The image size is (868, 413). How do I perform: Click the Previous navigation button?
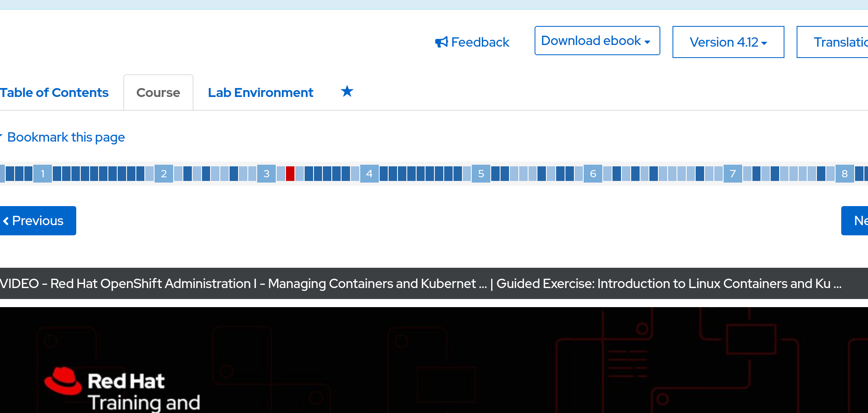(x=37, y=221)
